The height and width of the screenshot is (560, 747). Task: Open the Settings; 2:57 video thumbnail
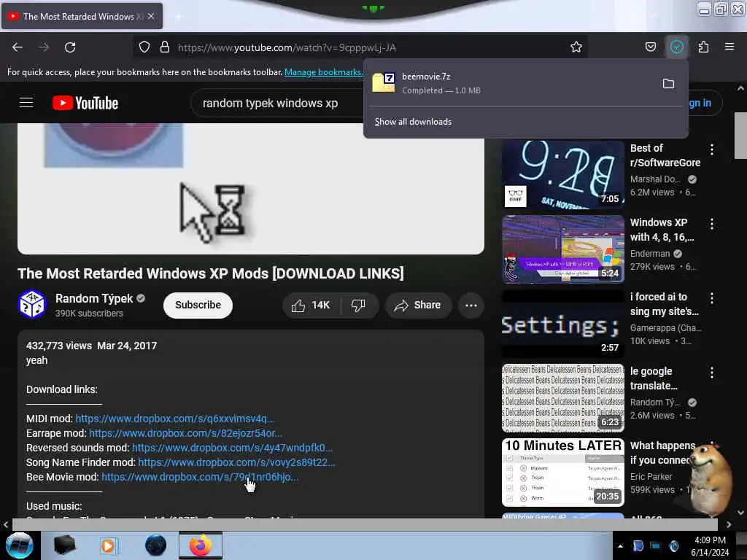[x=562, y=323]
